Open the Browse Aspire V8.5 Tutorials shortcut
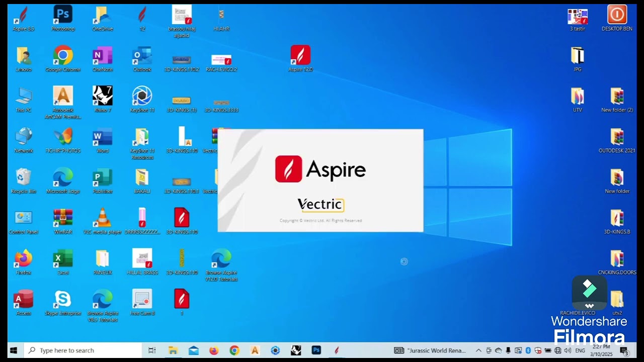Viewport: 644px width, 362px height. point(103,307)
